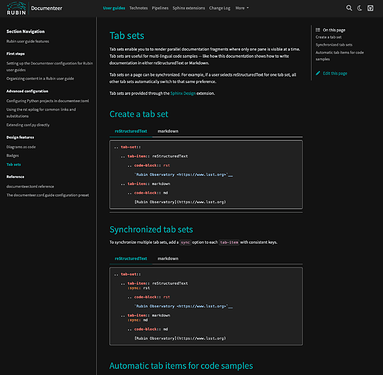Open the Technotes navbar item

coord(138,8)
